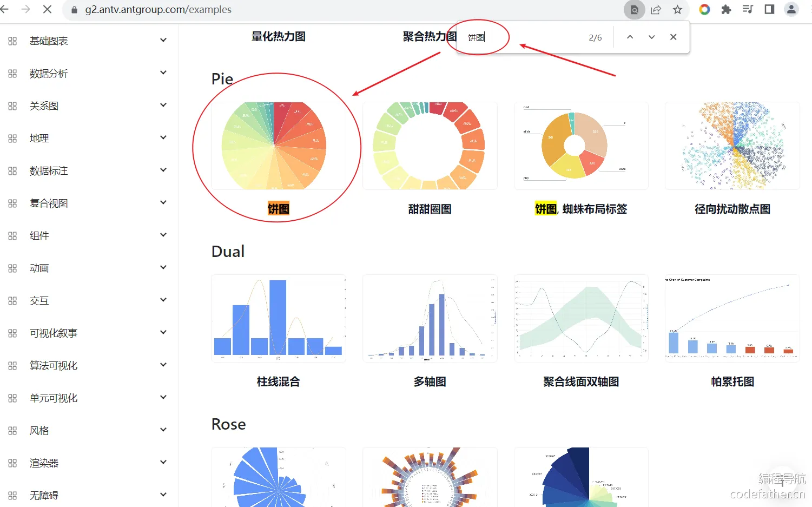Expand the 交互 sidebar section chevron
Viewport: 812px width, 507px height.
pyautogui.click(x=163, y=300)
